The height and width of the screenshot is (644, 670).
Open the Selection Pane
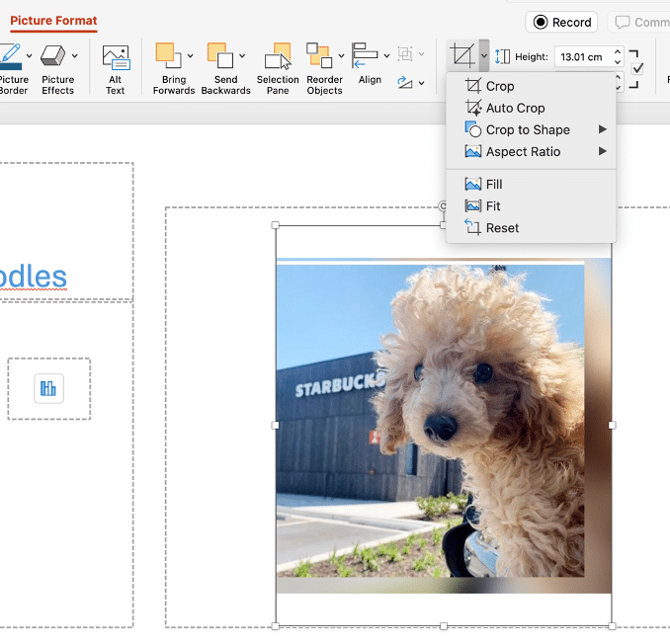[x=278, y=57]
